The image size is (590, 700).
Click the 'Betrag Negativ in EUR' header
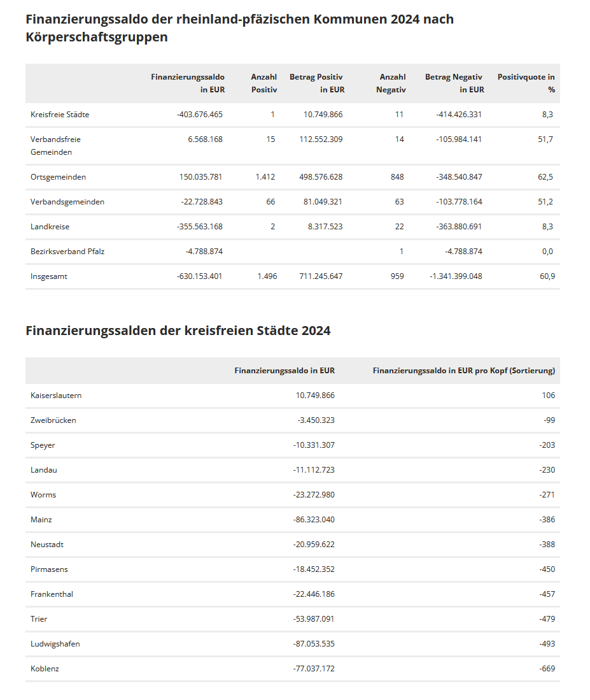(454, 83)
